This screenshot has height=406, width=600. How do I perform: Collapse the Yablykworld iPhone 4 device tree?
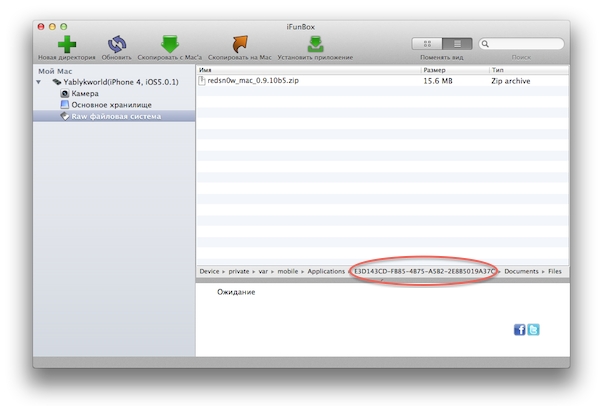point(40,82)
